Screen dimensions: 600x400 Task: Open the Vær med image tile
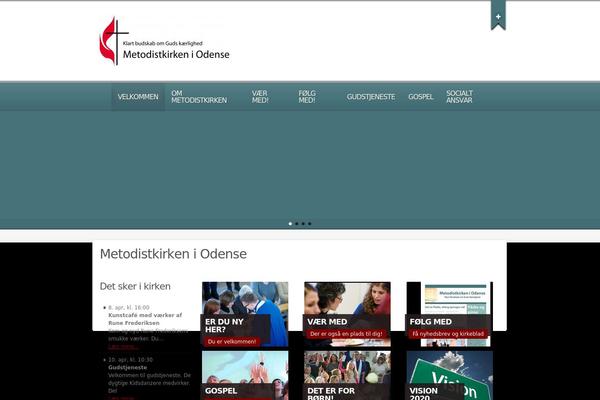tap(347, 314)
